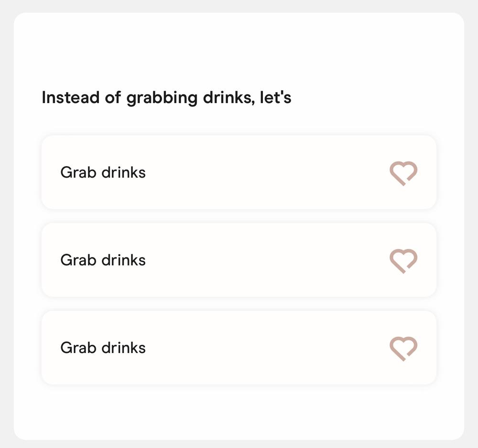This screenshot has height=448, width=478.
Task: Tap the heart icon in the bottom card
Action: (x=403, y=349)
